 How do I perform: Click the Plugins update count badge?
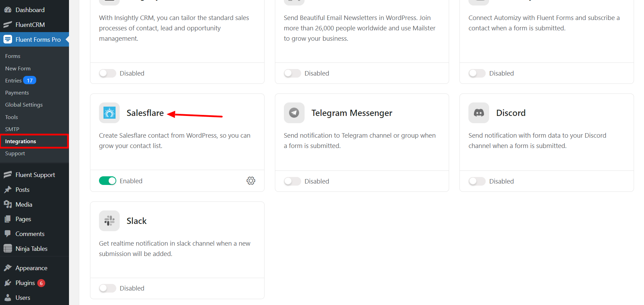tap(41, 283)
